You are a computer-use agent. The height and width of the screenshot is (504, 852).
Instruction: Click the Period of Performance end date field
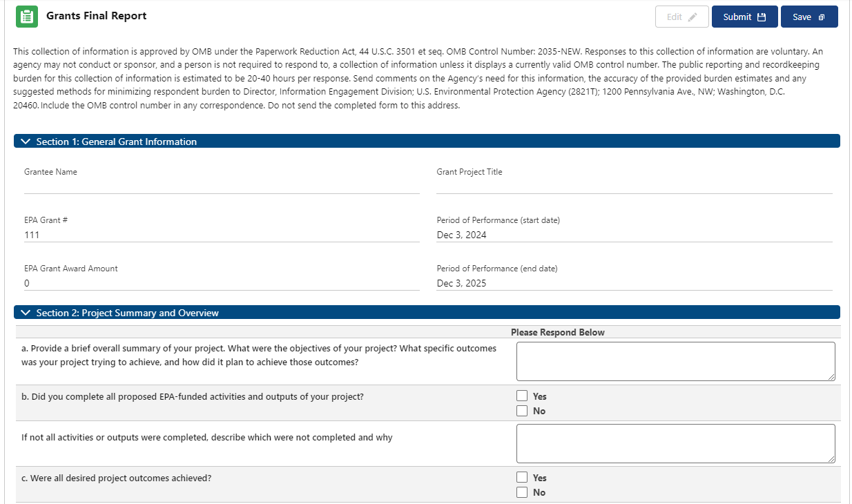point(462,283)
